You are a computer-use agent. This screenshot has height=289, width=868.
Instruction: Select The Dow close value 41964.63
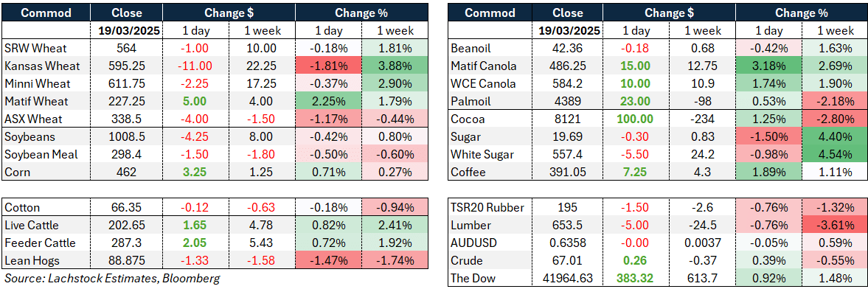(x=567, y=279)
